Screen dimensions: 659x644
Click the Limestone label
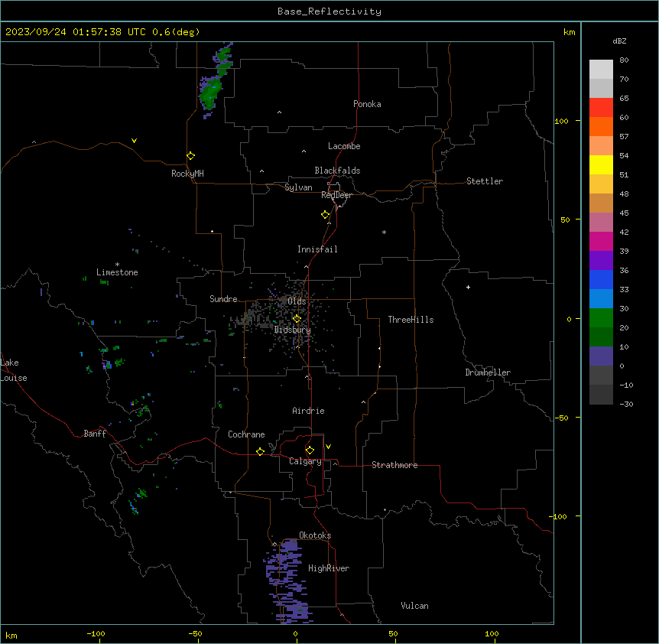tap(117, 272)
